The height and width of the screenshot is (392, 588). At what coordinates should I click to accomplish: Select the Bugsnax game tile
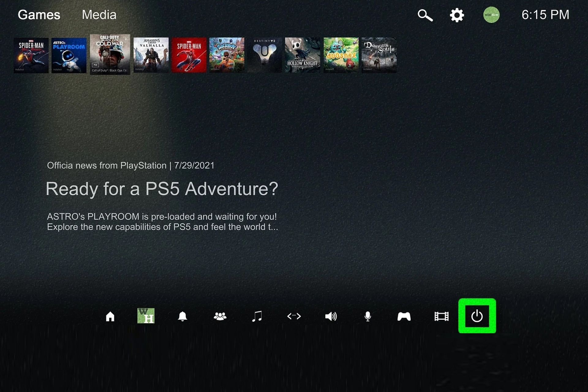coord(341,55)
